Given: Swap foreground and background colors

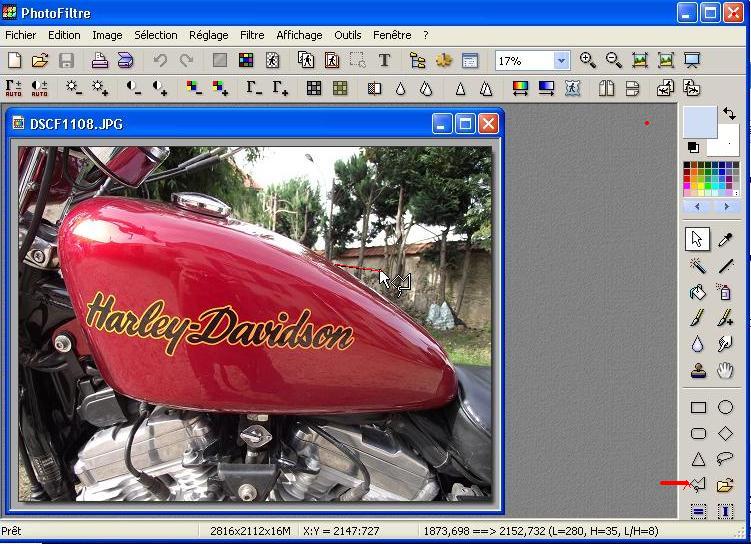Looking at the screenshot, I should click(x=729, y=113).
